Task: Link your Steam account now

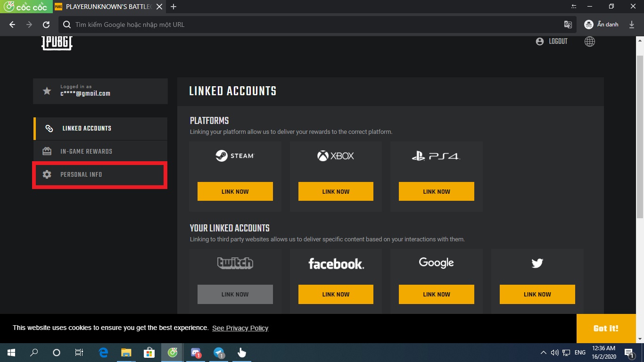Action: [x=235, y=192]
